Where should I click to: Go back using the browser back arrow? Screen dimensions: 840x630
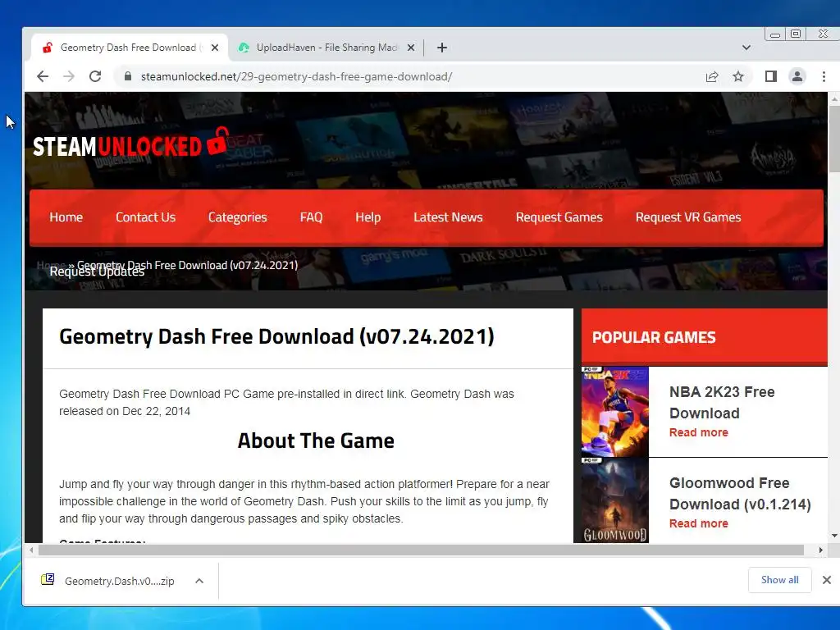(x=43, y=76)
